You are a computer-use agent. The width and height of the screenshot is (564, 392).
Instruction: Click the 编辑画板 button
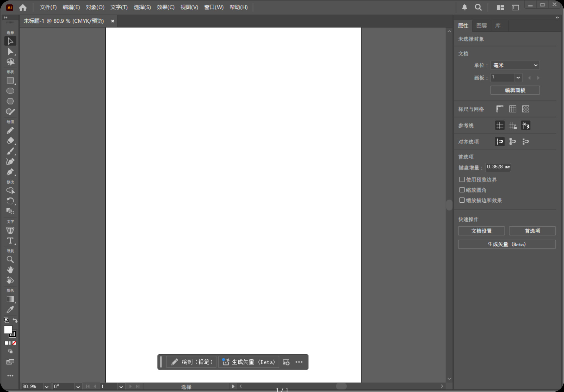click(x=515, y=90)
